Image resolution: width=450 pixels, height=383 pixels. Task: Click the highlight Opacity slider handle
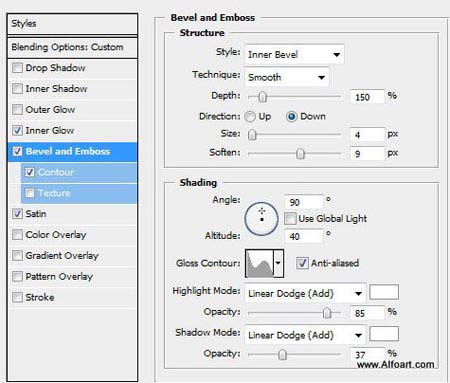tap(327, 313)
